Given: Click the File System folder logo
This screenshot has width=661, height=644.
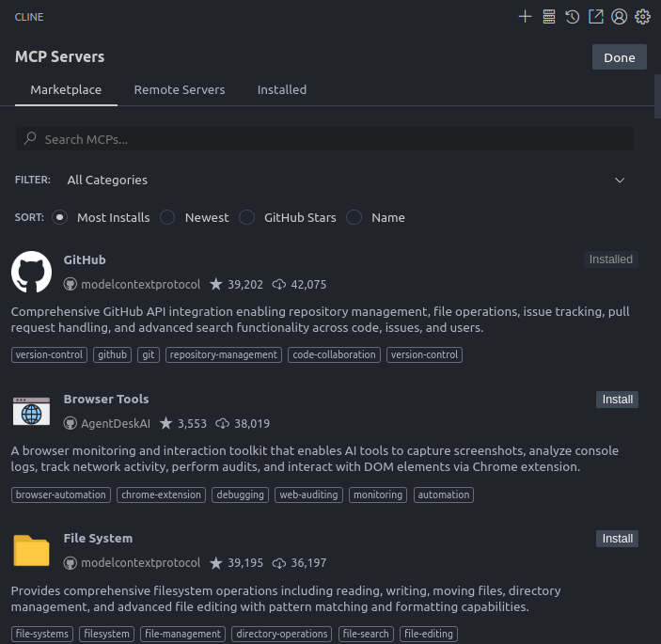Looking at the screenshot, I should (32, 550).
